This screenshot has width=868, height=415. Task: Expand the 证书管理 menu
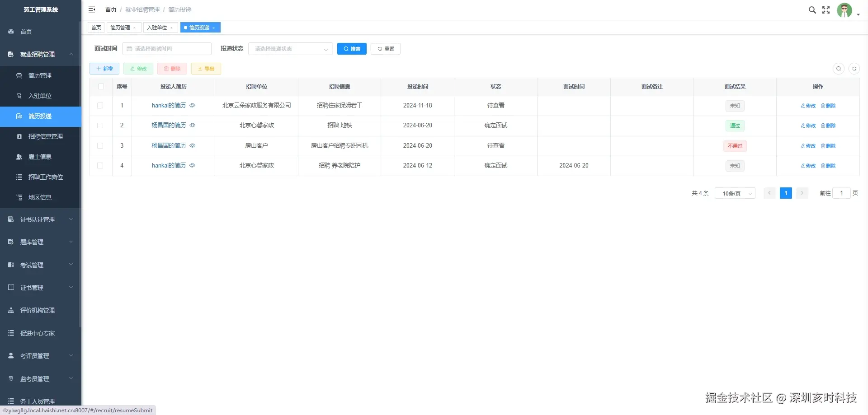pos(41,288)
